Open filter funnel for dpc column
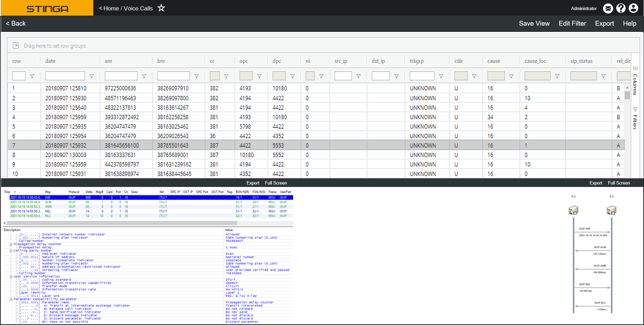 point(292,76)
